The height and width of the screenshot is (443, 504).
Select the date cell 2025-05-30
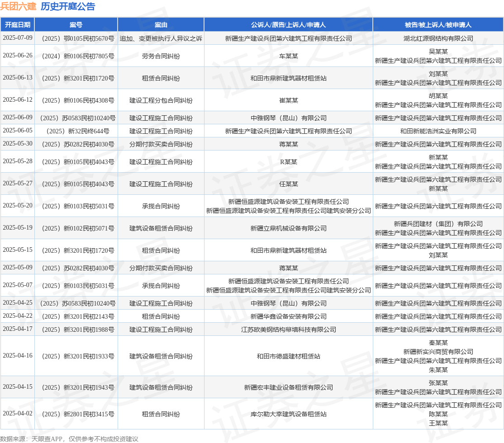pos(18,144)
